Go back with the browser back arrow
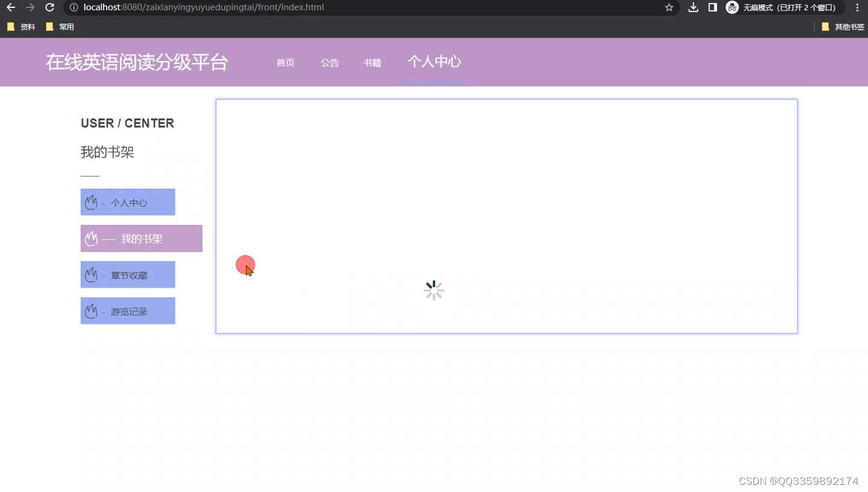868x492 pixels. pos(10,7)
